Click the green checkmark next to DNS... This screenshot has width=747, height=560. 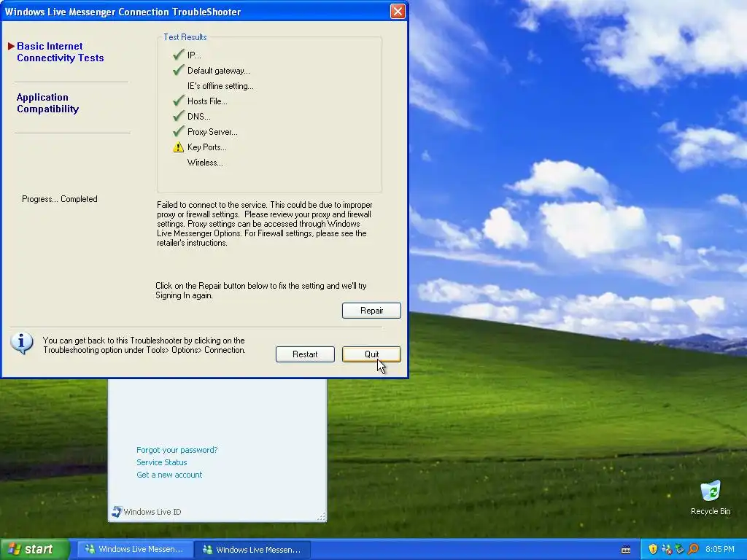point(179,116)
